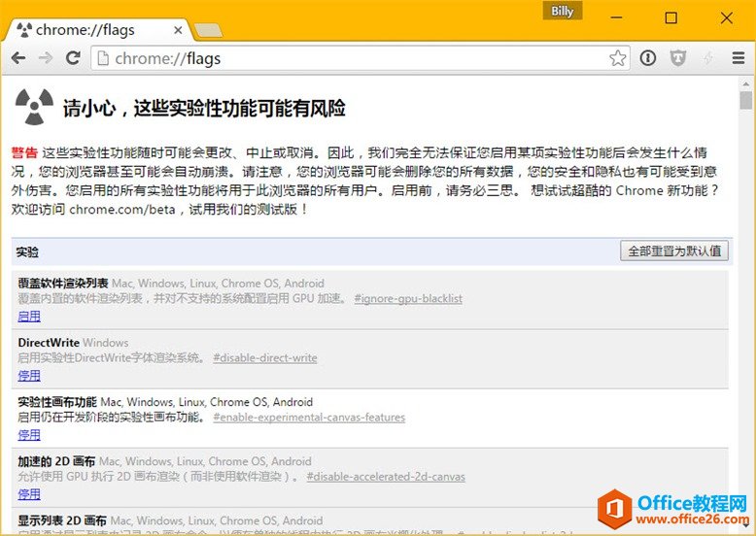Viewport: 756px width, 536px height.
Task: Click the greyed lightning bolt extension icon
Action: 707,58
